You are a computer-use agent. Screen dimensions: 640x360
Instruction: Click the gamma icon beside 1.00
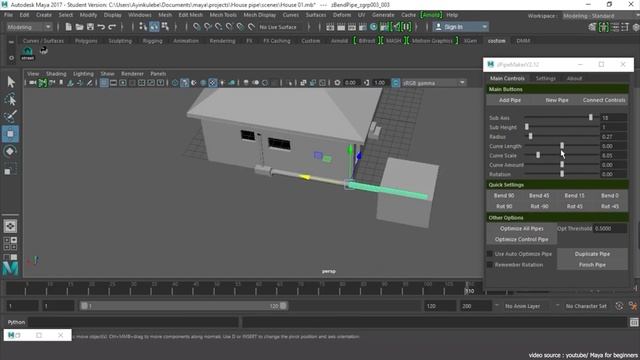pyautogui.click(x=367, y=83)
